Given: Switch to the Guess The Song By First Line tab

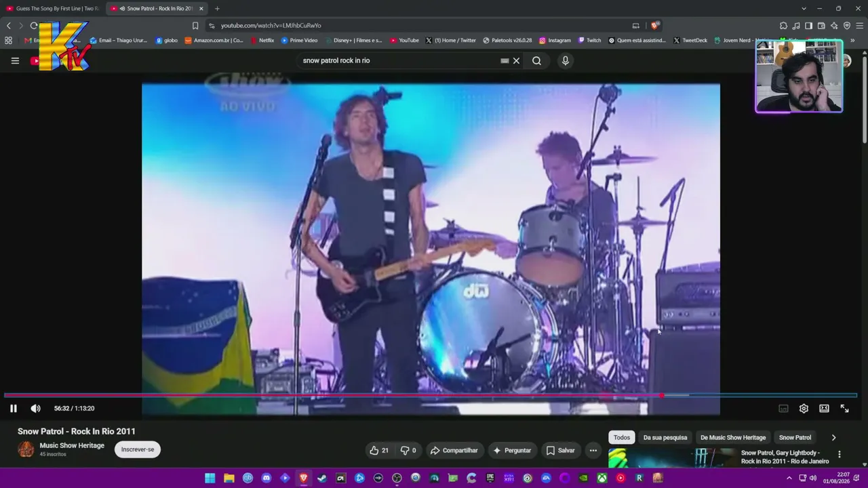Looking at the screenshot, I should tap(52, 9).
